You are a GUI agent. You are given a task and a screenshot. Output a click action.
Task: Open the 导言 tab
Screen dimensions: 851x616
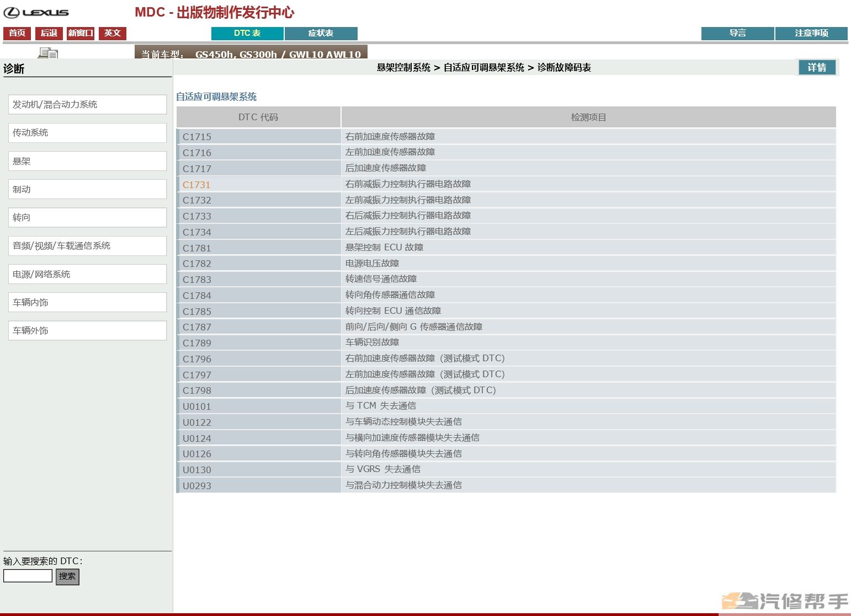click(x=738, y=33)
